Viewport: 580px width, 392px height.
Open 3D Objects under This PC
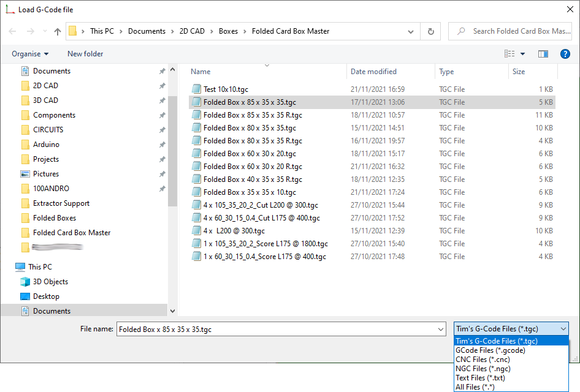[x=50, y=282]
